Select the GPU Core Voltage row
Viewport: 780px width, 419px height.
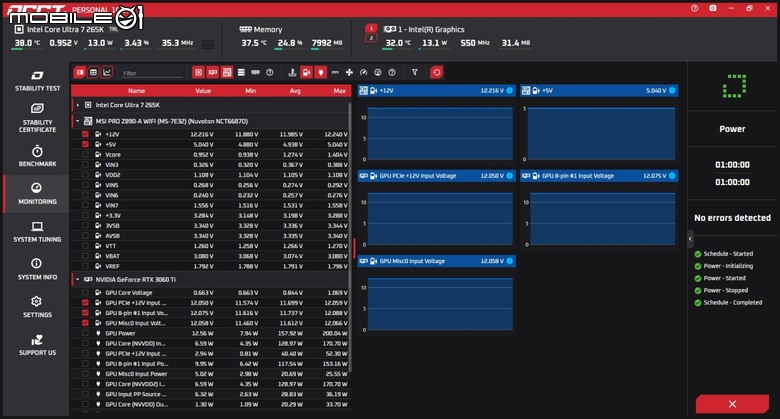[x=211, y=293]
